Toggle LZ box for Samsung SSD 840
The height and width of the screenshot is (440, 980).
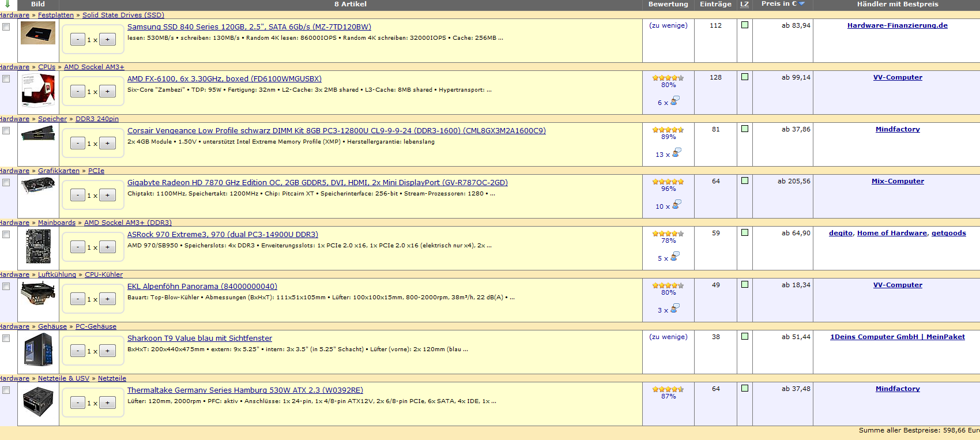(x=745, y=25)
